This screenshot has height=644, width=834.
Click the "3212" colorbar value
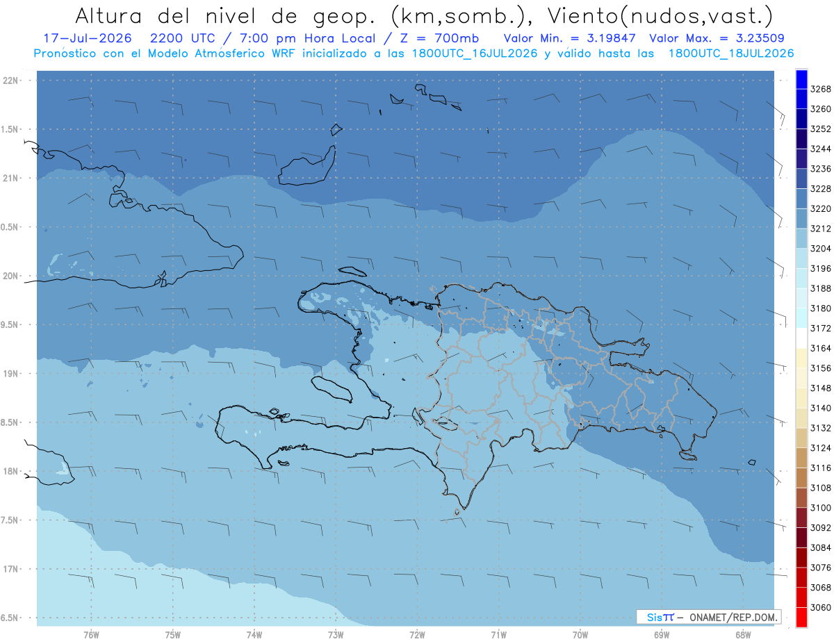point(821,229)
